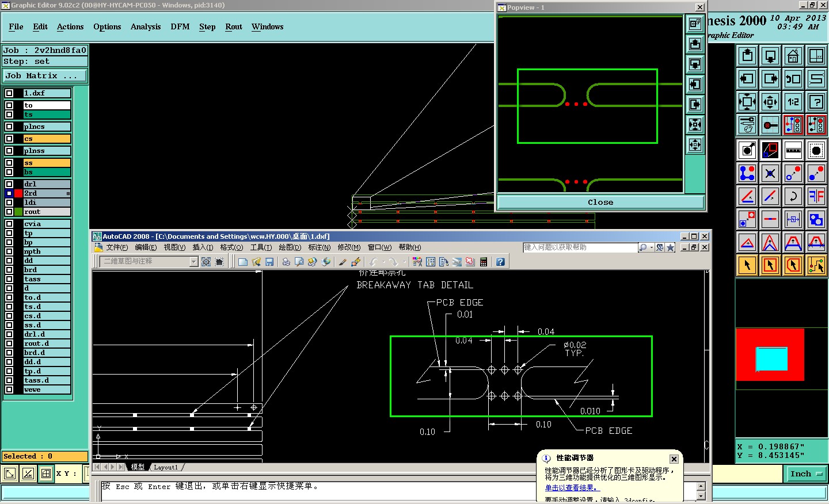Open AutoCAD 标注(N) menu
The width and height of the screenshot is (829, 504).
tap(320, 247)
